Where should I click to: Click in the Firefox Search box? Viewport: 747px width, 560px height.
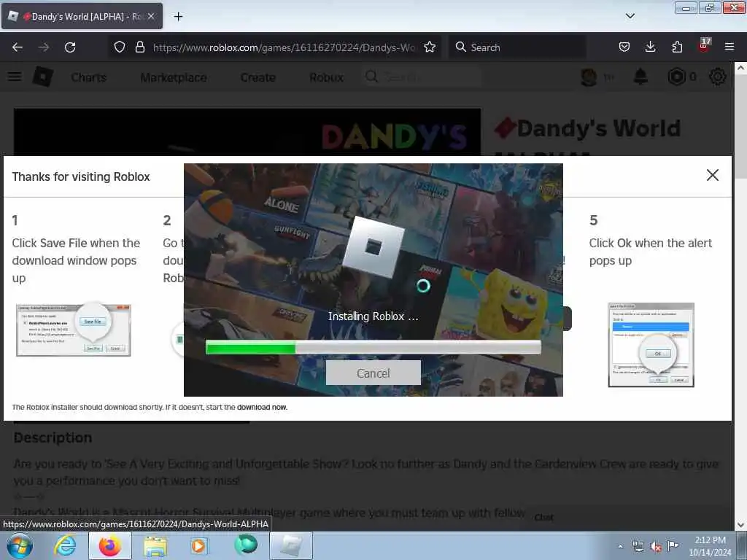pyautogui.click(x=517, y=47)
